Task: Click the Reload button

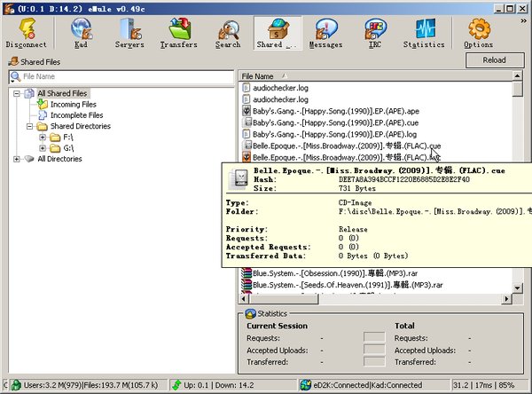Action: click(495, 60)
